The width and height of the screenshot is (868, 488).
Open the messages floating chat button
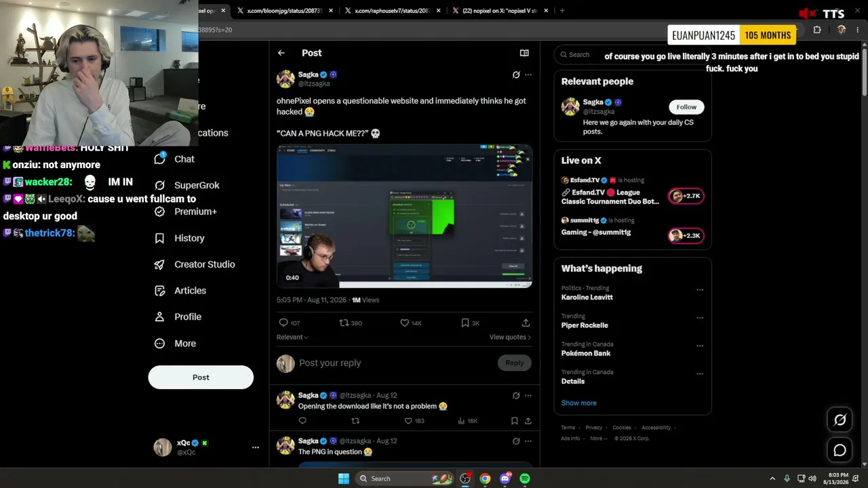pyautogui.click(x=840, y=450)
